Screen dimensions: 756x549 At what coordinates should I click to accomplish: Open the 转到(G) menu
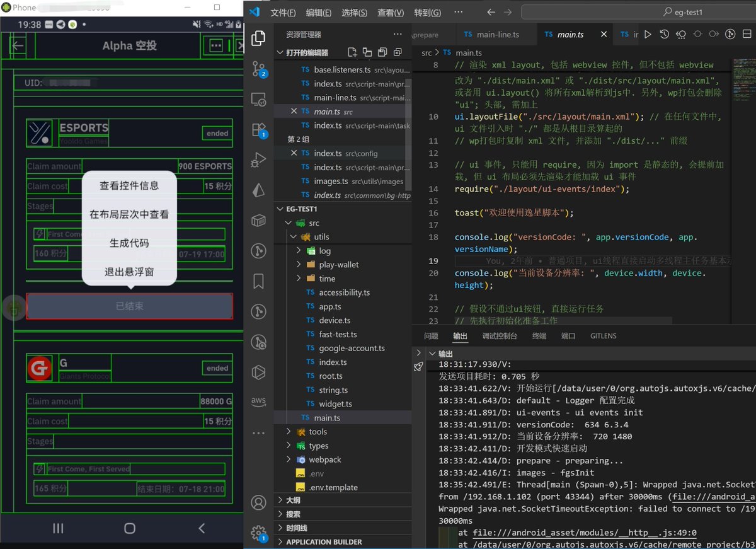click(x=428, y=13)
